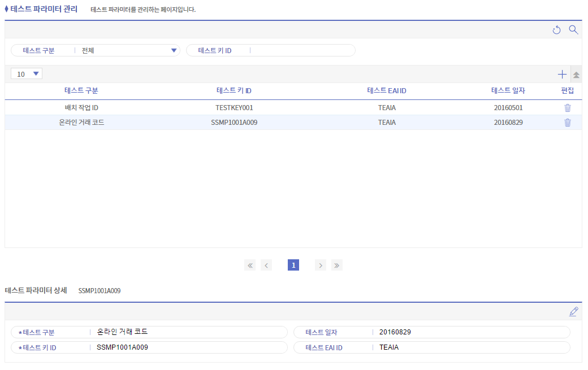Click the detail 테스트 일자 field 20160829
Screen dimensions: 588x370
(395, 332)
